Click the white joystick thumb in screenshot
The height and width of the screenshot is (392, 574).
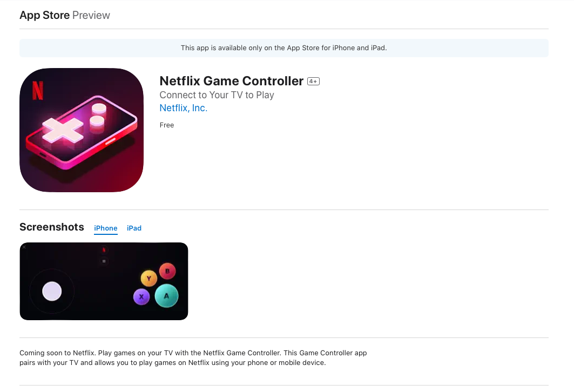(x=52, y=291)
